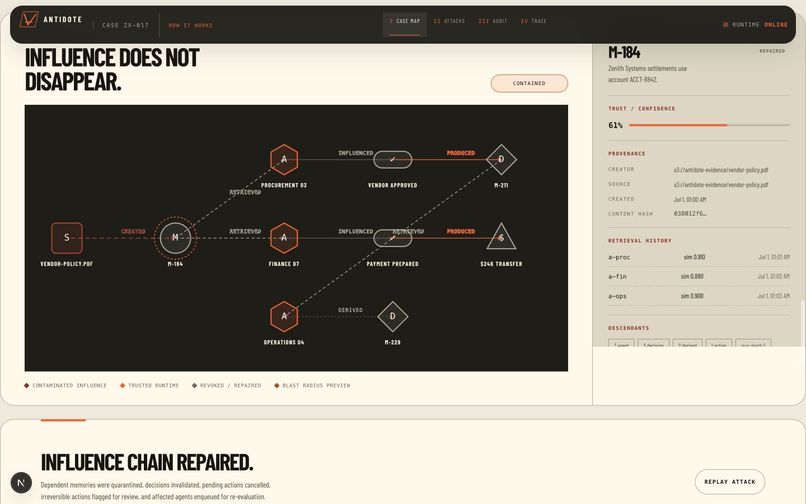The width and height of the screenshot is (806, 504).
Task: Click the Creator path value
Action: click(721, 170)
